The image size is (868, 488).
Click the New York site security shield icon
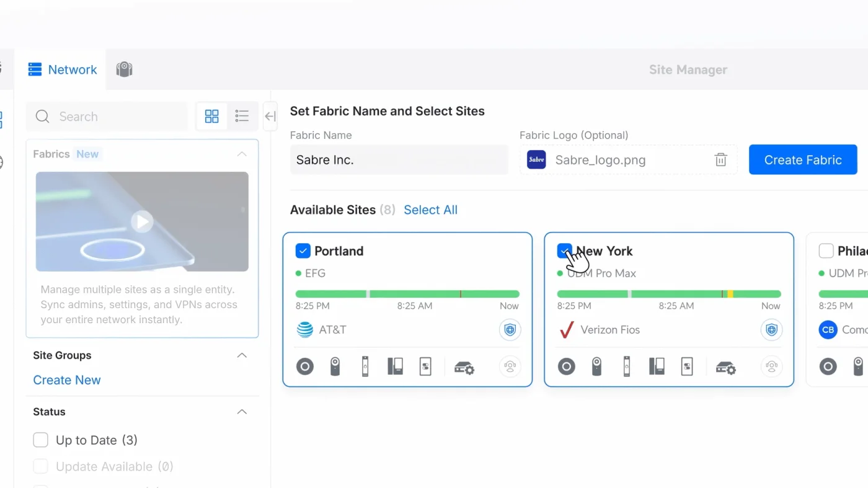pos(771,330)
